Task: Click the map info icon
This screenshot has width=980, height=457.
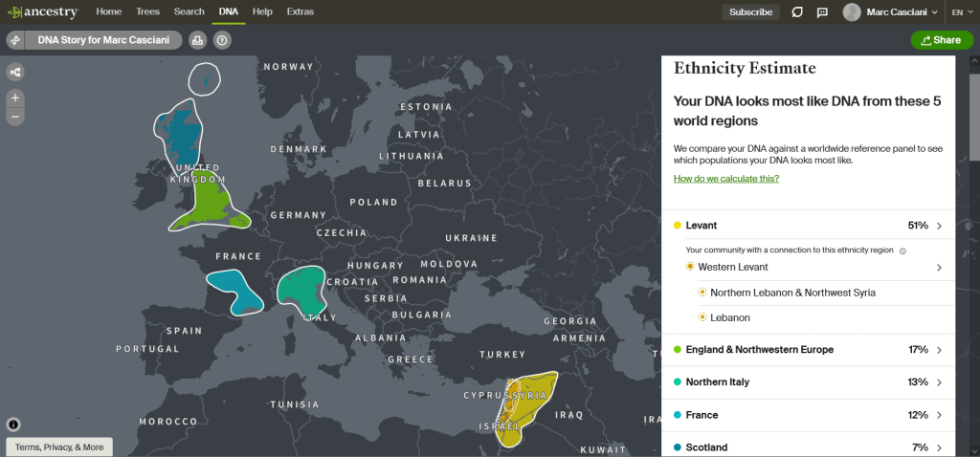Action: [x=13, y=424]
